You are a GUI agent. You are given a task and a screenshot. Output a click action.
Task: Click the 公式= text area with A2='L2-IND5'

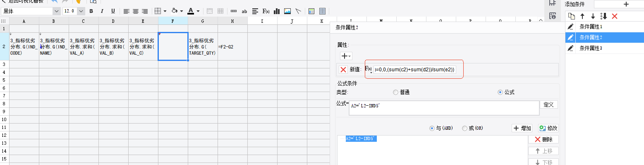pos(444,107)
